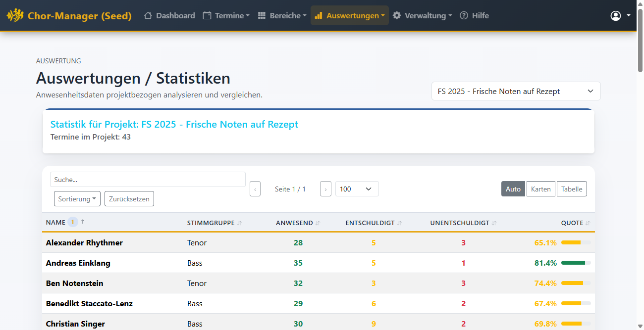644x330 pixels.
Task: Click the Zurücksetzen button
Action: [129, 199]
